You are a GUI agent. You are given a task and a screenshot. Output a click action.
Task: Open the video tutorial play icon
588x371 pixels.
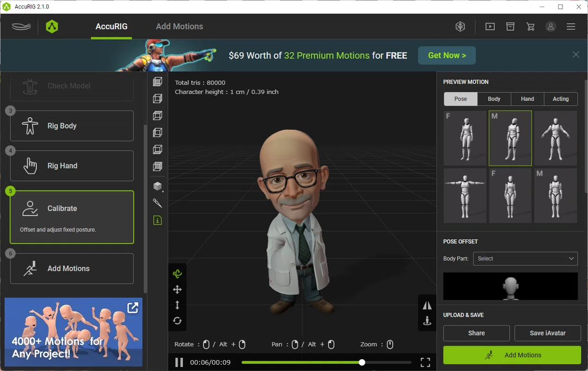click(x=490, y=26)
